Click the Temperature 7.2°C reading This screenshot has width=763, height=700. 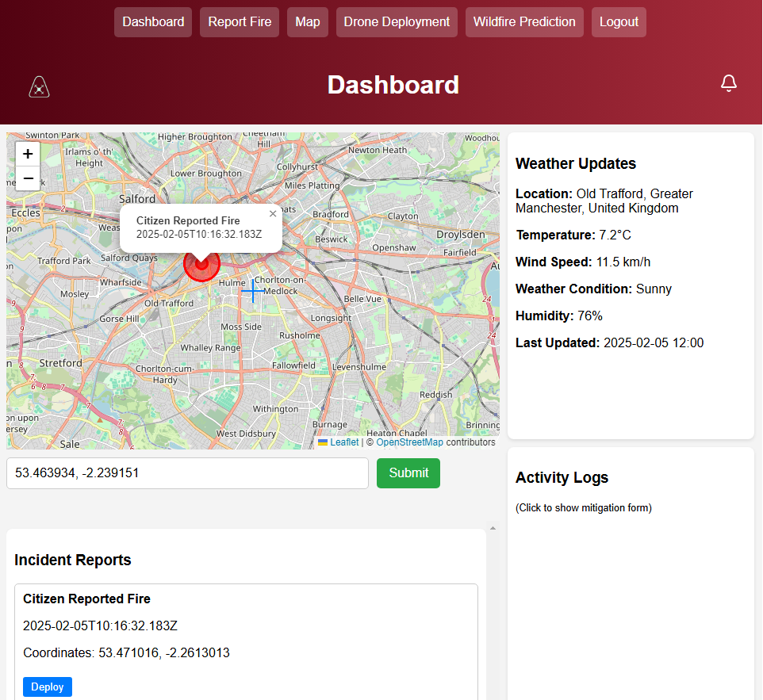pyautogui.click(x=573, y=235)
